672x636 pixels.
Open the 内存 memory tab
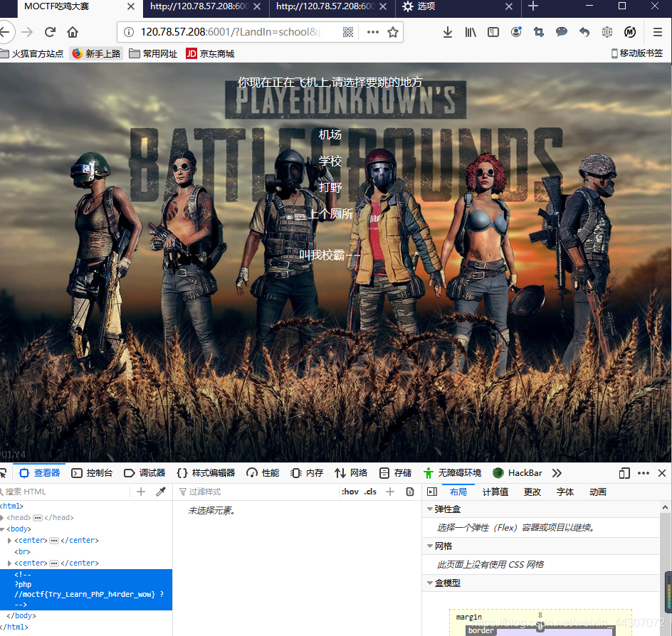(307, 473)
